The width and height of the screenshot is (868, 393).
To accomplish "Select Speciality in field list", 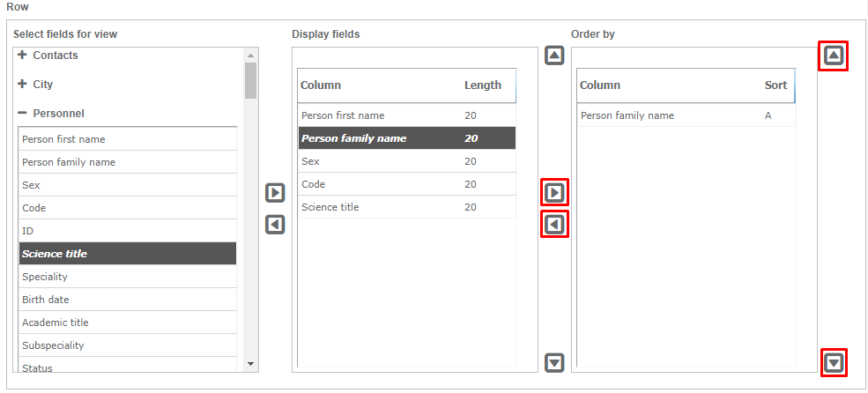I will (45, 277).
